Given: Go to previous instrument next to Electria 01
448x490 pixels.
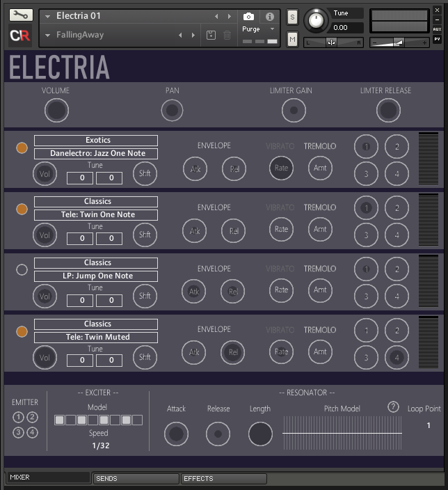Looking at the screenshot, I should pyautogui.click(x=216, y=16).
